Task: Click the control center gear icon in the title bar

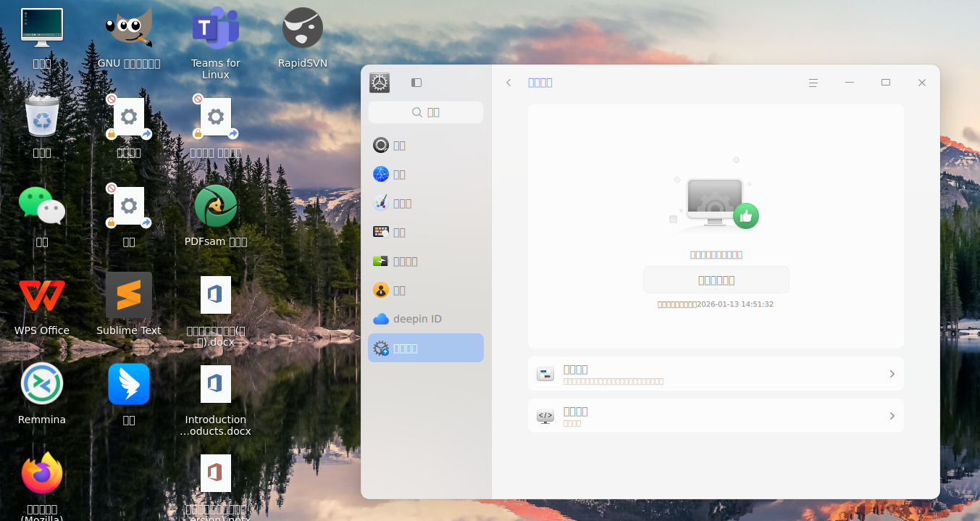Action: (380, 83)
